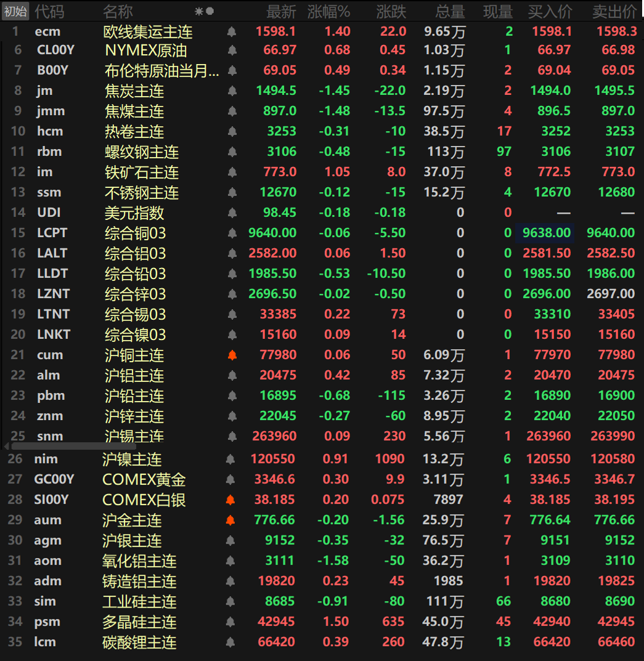This screenshot has width=644, height=661.
Task: Click the alert bell for 美元指数
Action: click(x=232, y=213)
